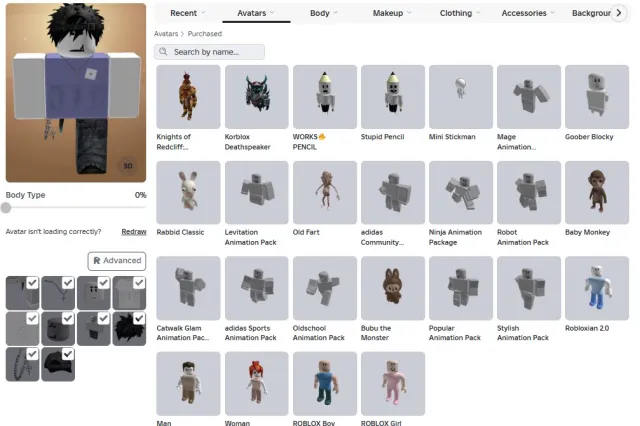Select the Levitation Animation Pack
This screenshot has width=640, height=426.
pyautogui.click(x=256, y=192)
